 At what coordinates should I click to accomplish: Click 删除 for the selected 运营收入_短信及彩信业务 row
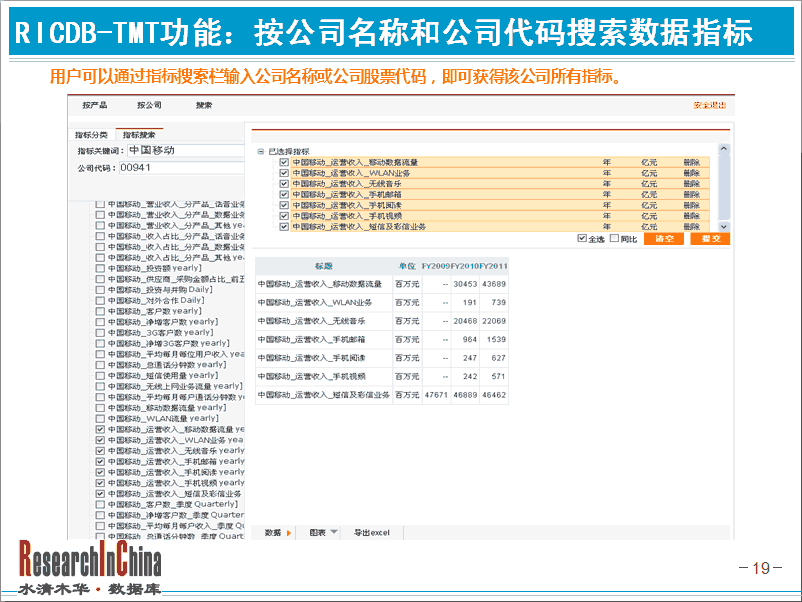pos(692,227)
